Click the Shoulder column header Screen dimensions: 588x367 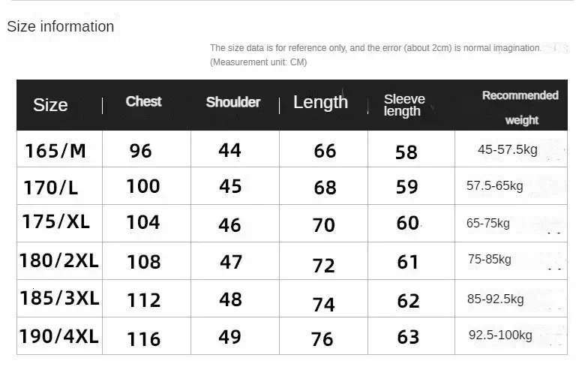point(233,103)
